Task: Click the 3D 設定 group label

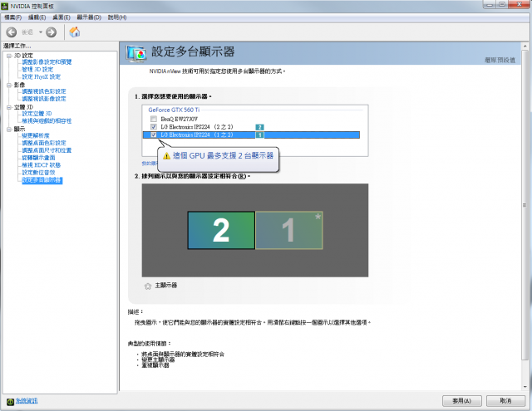Action: tap(23, 56)
